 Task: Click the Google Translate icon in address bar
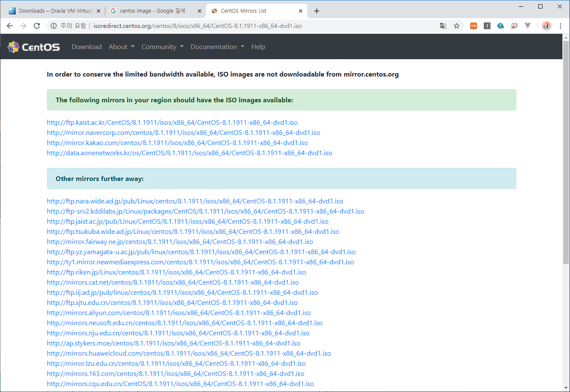[443, 26]
